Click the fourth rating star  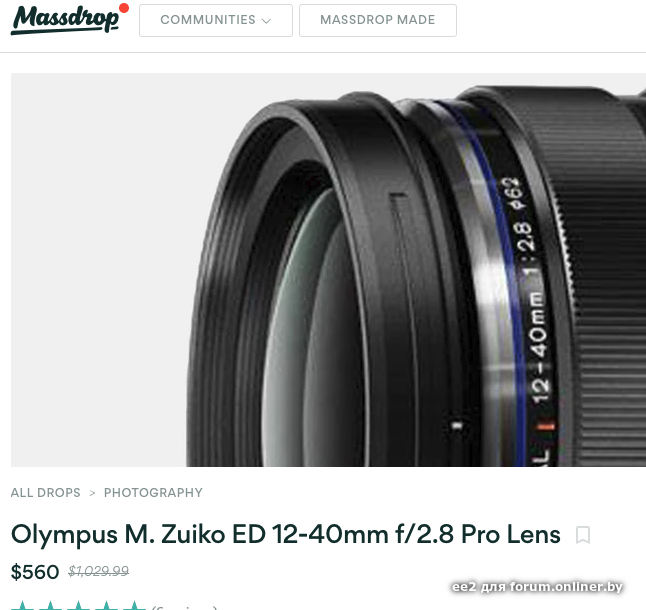pos(107,606)
